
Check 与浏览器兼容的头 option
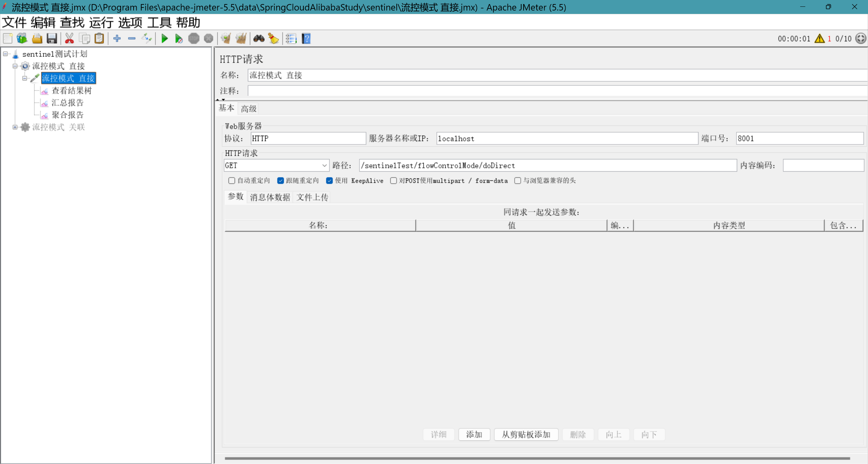point(517,180)
